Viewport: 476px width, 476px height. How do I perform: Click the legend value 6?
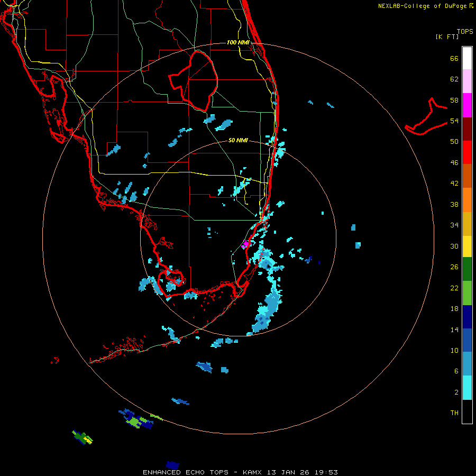(456, 371)
